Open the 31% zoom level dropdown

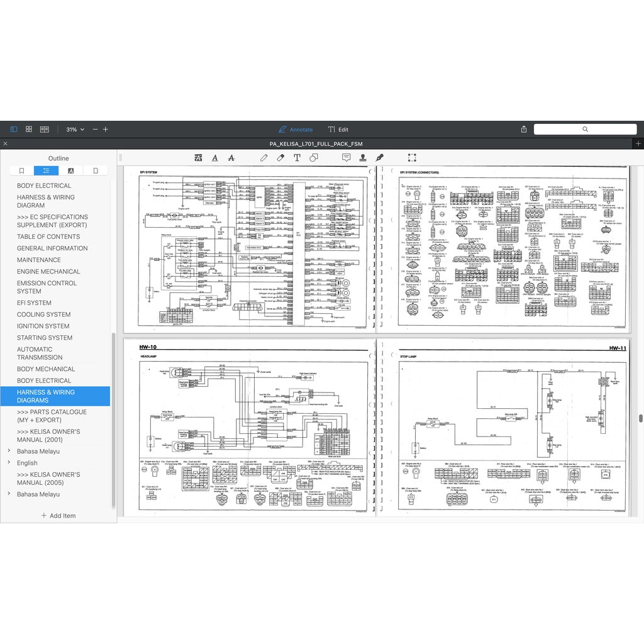tap(75, 130)
